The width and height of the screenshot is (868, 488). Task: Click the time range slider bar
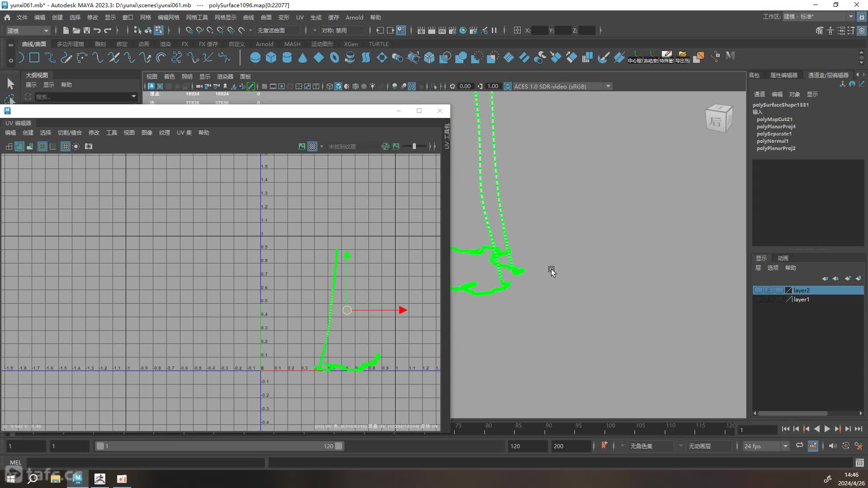click(x=220, y=446)
